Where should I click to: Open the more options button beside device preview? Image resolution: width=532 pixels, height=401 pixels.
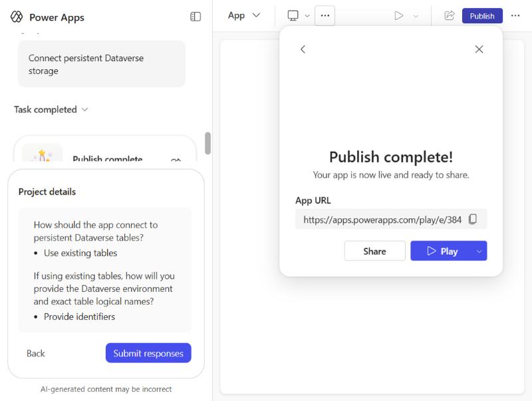[325, 15]
